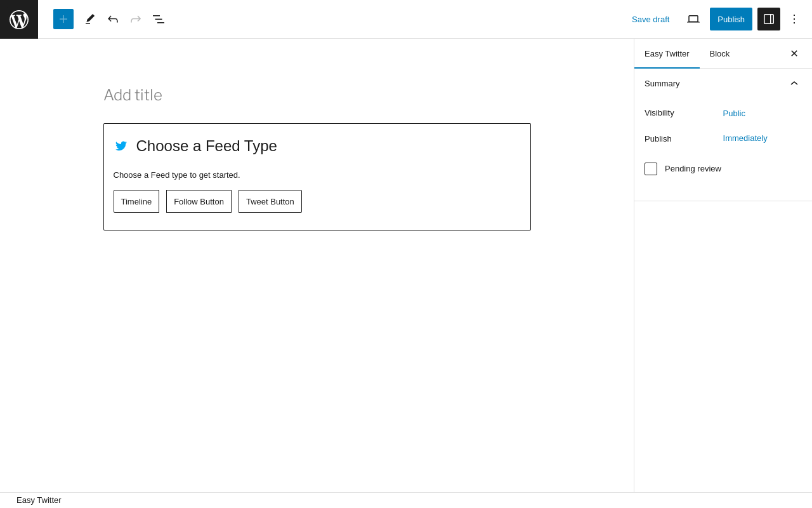Choose the Timeline feed type
812x508 pixels.
click(136, 201)
